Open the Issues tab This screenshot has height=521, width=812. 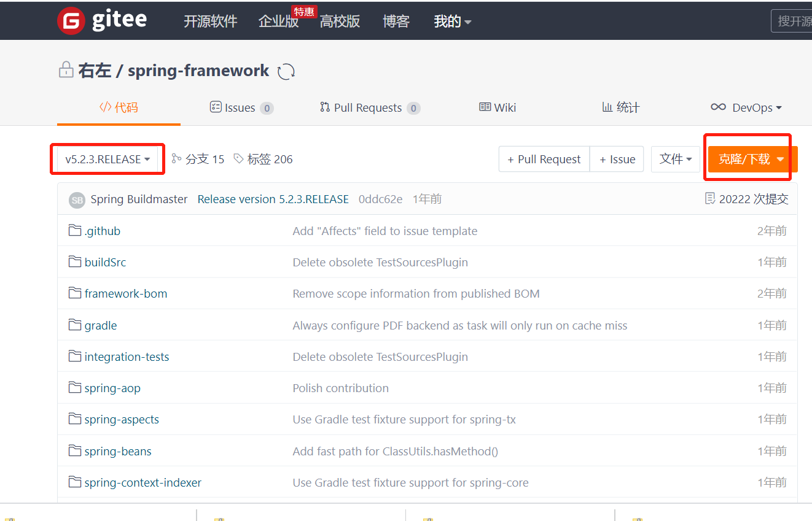[x=241, y=107]
